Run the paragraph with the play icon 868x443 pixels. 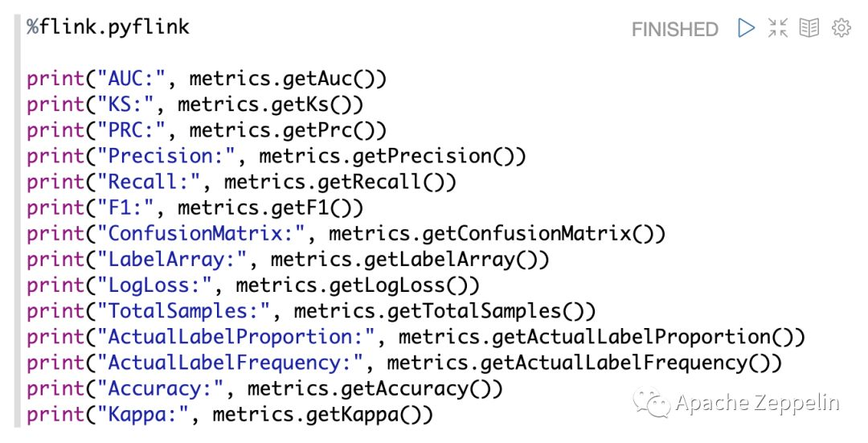[746, 27]
